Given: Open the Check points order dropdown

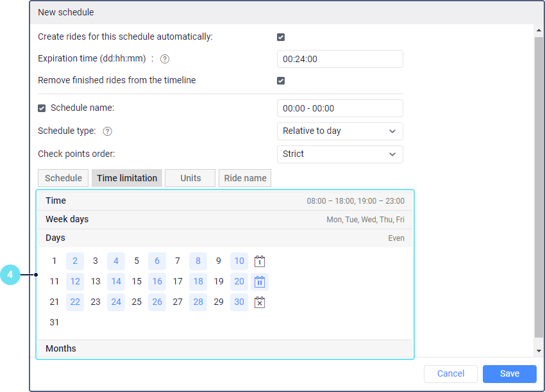Looking at the screenshot, I should [x=340, y=154].
